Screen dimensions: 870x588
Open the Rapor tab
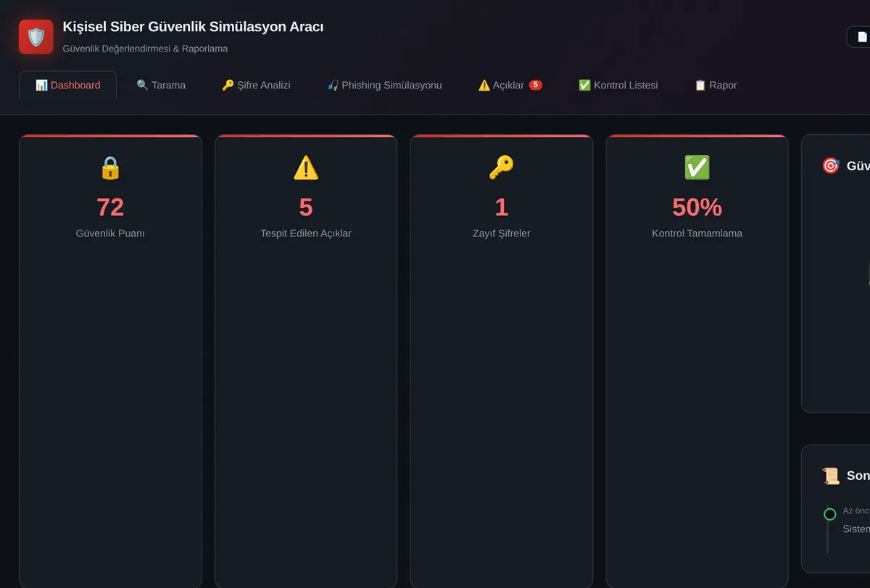pos(716,85)
